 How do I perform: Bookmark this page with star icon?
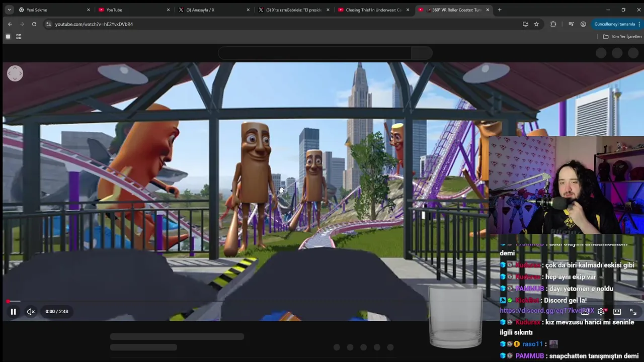[536, 24]
